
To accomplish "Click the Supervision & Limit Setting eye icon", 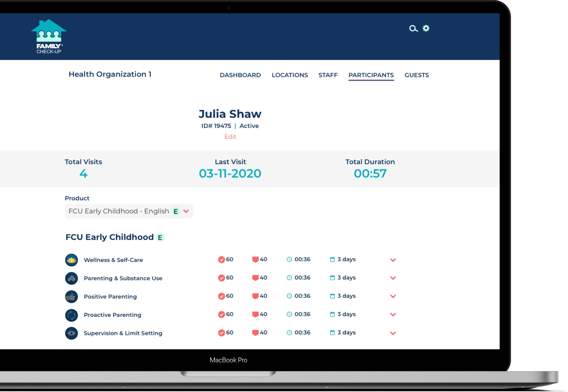I will point(71,333).
